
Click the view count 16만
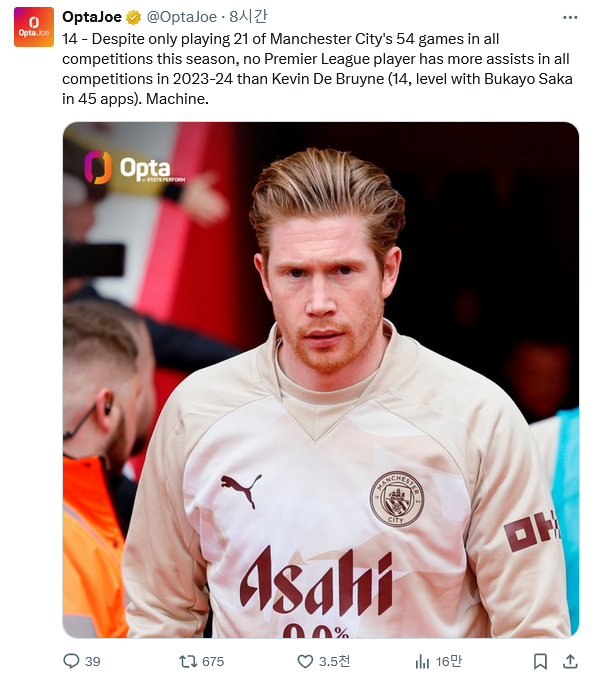pyautogui.click(x=449, y=661)
